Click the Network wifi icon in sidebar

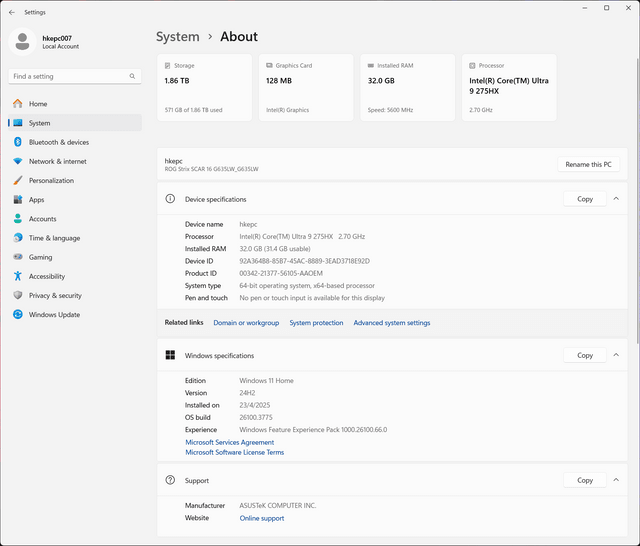tap(18, 161)
